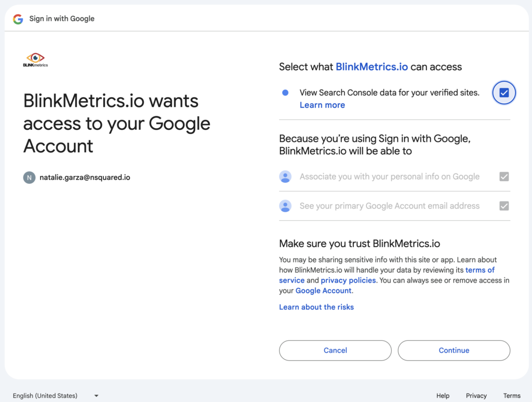Cancel the BlinkMetrics.io access request

(x=335, y=350)
